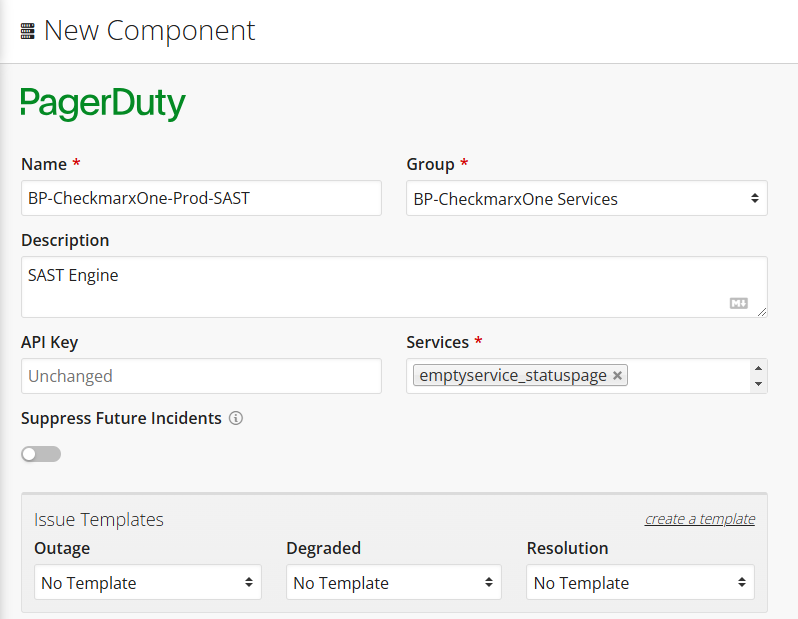Click the Services list down arrow
798x619 pixels.
(758, 384)
